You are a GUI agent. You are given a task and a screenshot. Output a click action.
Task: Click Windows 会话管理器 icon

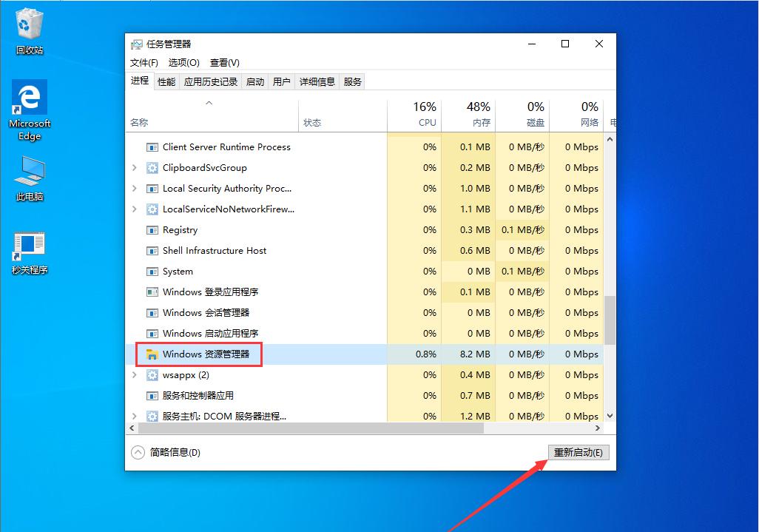152,313
